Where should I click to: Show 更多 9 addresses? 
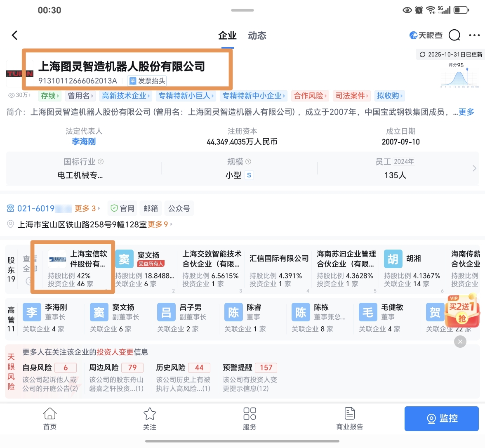(x=160, y=224)
